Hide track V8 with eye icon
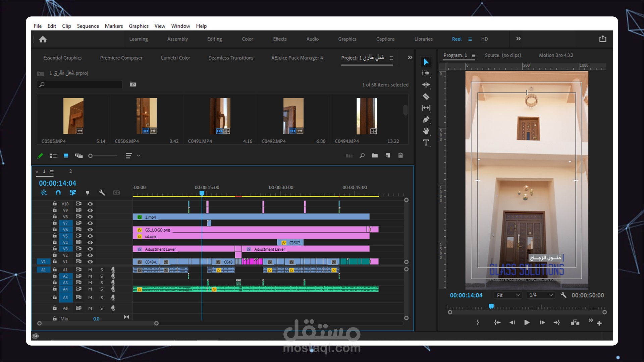Screen dimensions: 644x362 tap(90, 217)
